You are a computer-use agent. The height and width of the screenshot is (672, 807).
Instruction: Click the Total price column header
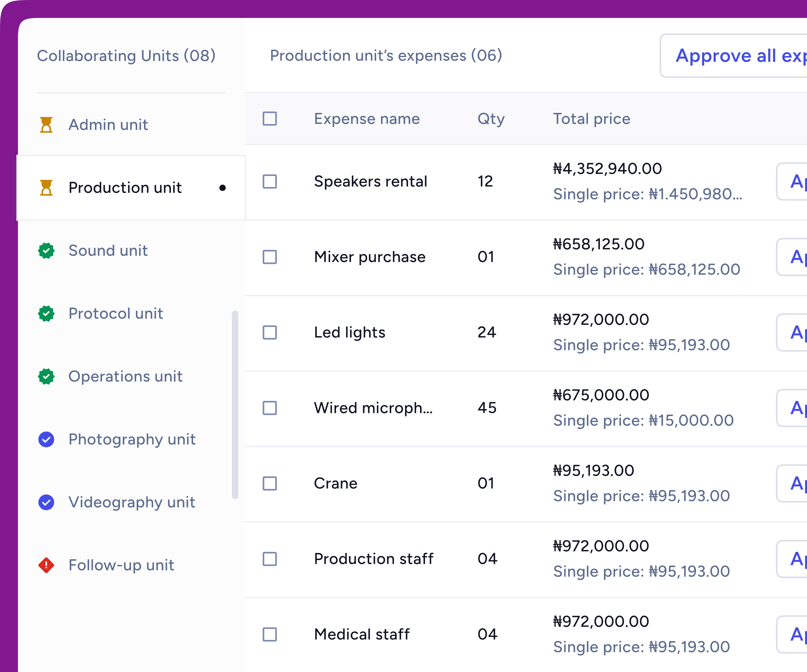(592, 119)
